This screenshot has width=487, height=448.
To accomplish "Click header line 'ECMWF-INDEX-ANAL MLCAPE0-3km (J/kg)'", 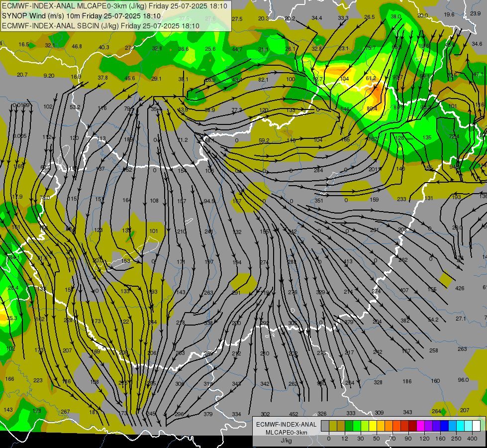I will pyautogui.click(x=75, y=6).
